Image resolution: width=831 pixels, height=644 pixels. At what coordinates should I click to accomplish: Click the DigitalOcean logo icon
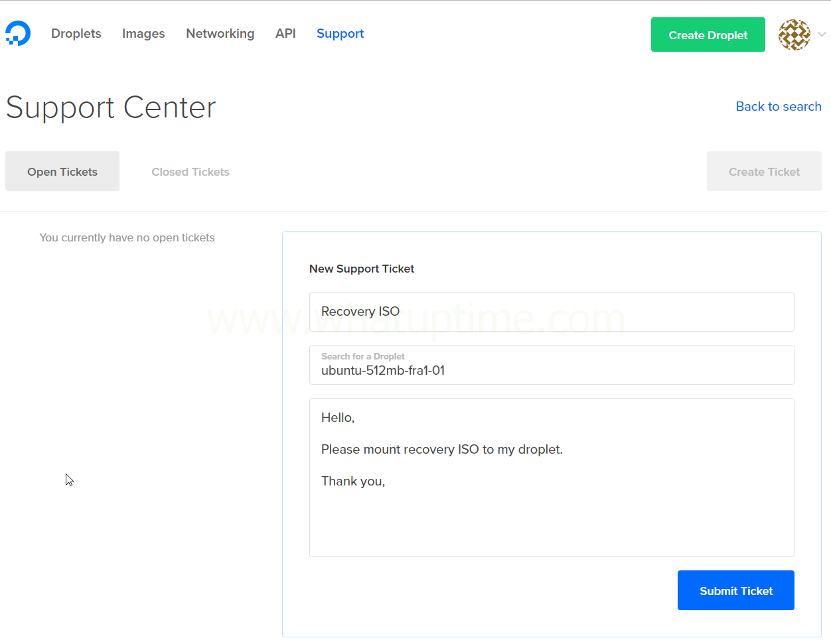(18, 33)
